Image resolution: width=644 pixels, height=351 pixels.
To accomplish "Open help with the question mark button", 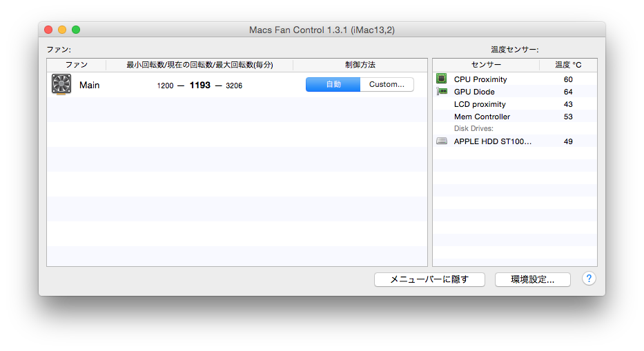I will tap(589, 279).
